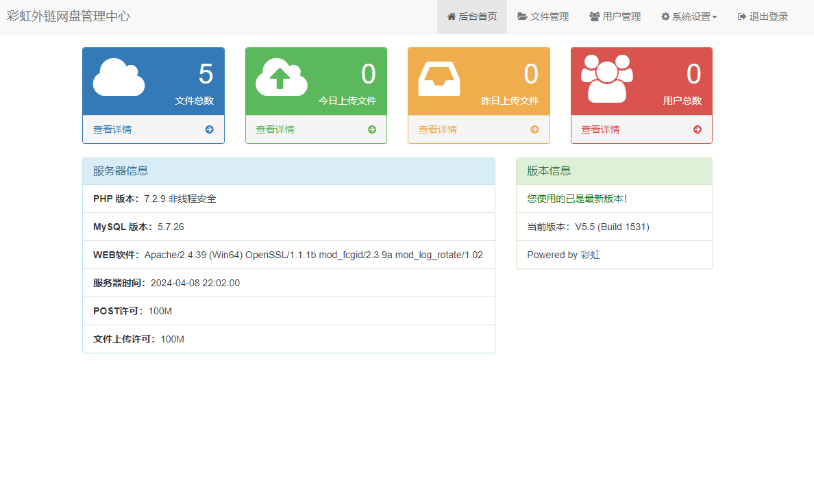Click the users group icon in red card
The width and height of the screenshot is (814, 504).
[x=607, y=78]
